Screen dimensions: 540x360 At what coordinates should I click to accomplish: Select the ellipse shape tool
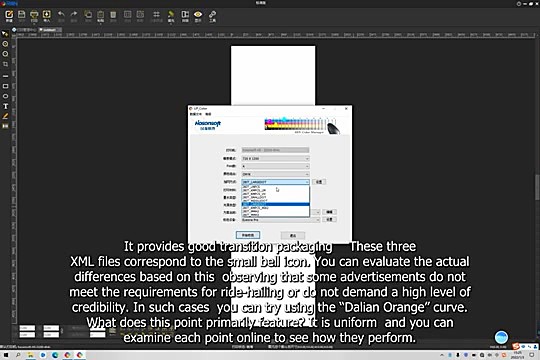coord(5,96)
